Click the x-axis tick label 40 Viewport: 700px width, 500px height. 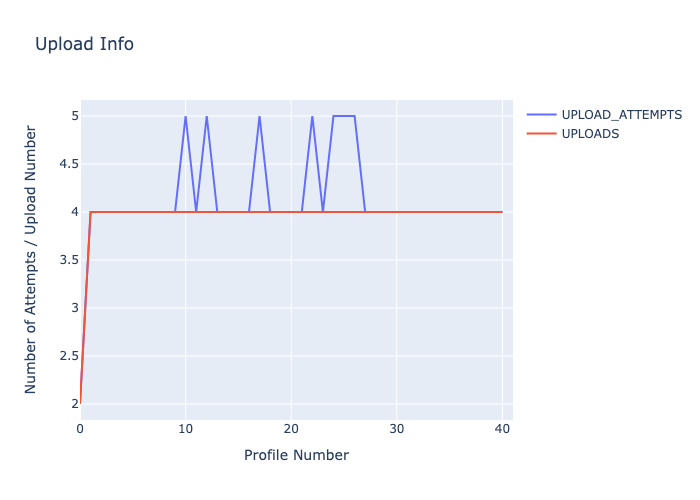502,429
